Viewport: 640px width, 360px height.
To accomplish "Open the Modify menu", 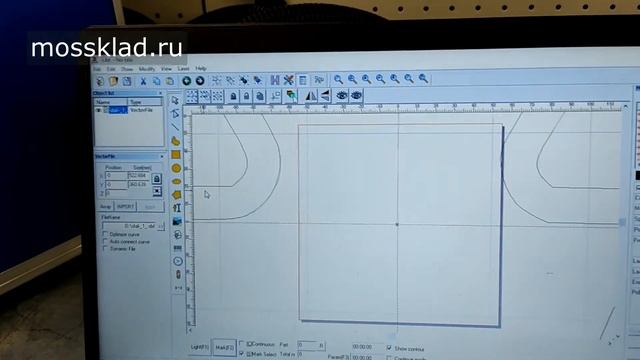I will click(147, 69).
